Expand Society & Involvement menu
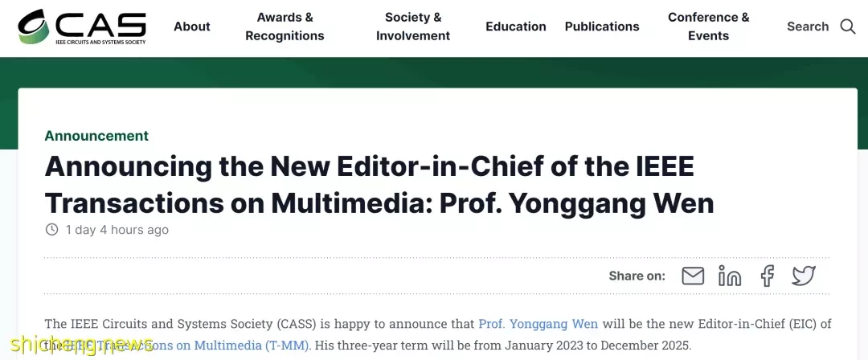Screen dimensions: 868x360 413,27
